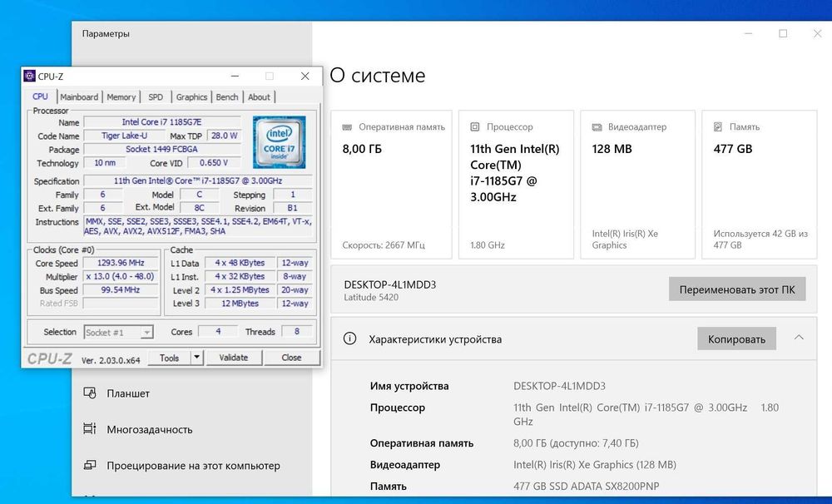This screenshot has width=832, height=504.
Task: Minimize the CPU-Z window
Action: click(x=235, y=76)
